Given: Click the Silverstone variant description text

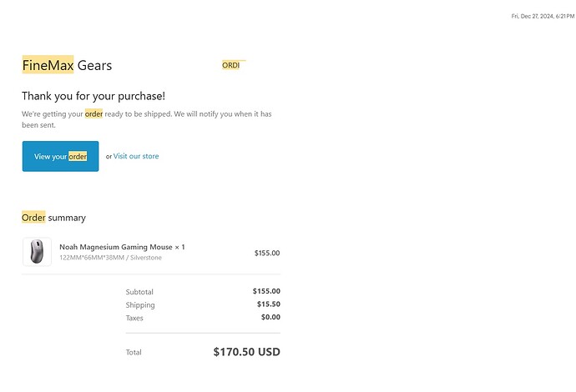Looking at the screenshot, I should (110, 258).
